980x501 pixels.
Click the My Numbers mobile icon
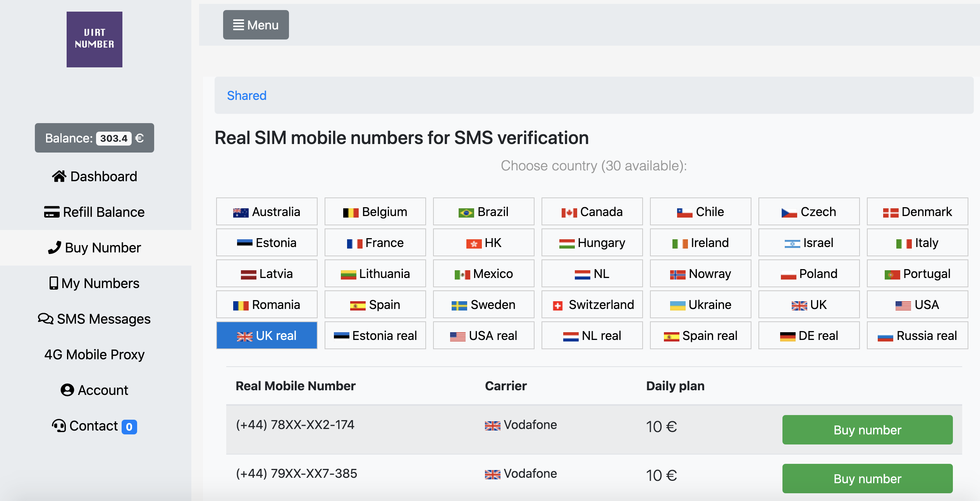53,283
